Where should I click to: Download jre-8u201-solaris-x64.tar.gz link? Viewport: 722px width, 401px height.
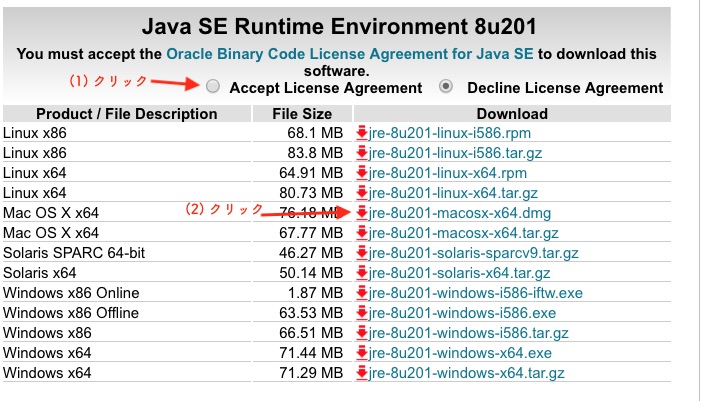[x=459, y=273]
